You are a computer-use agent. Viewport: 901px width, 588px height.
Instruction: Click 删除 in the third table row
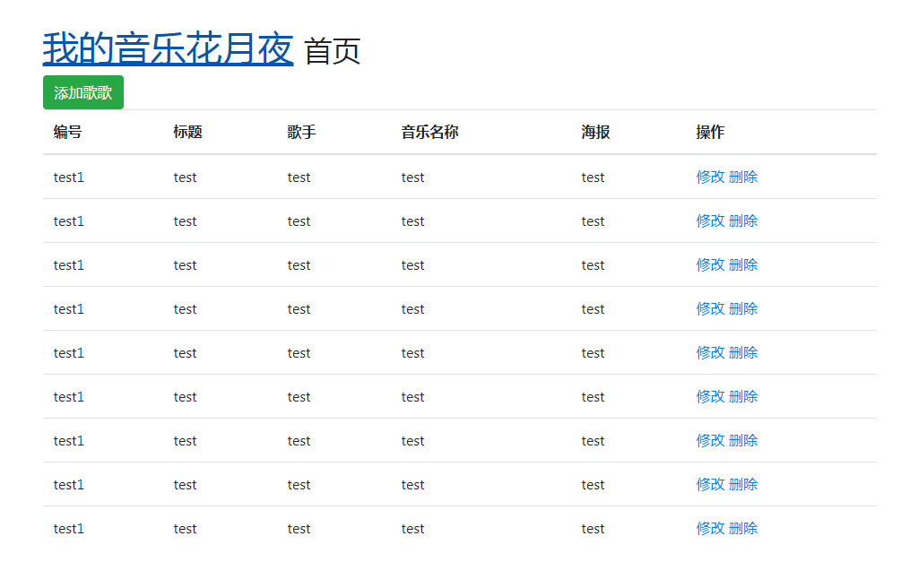[x=745, y=264]
